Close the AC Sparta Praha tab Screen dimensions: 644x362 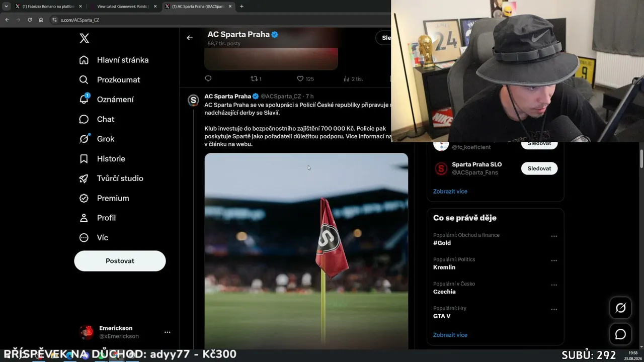[x=230, y=7]
